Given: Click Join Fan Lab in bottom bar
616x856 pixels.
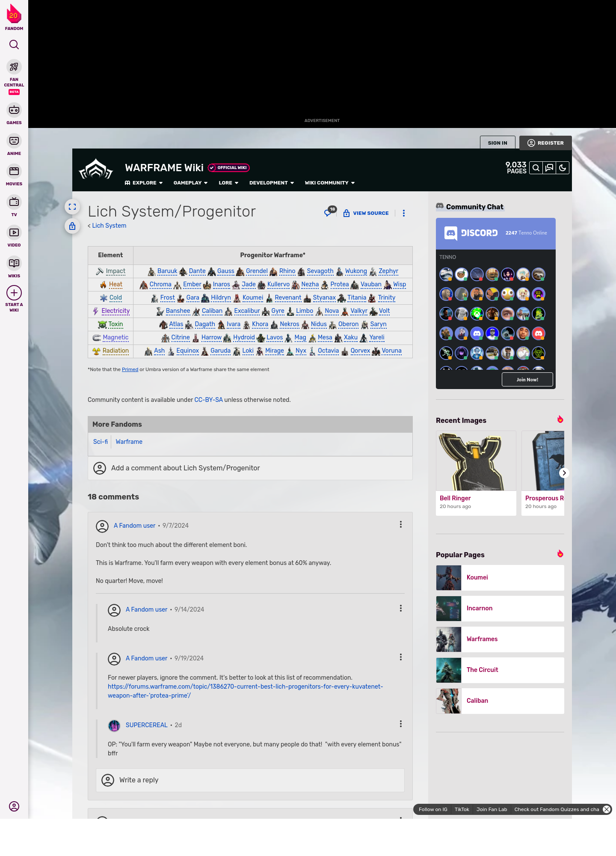Looking at the screenshot, I should pos(492,809).
